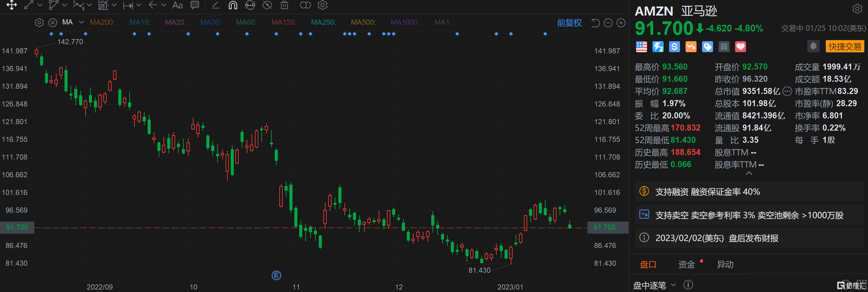Open the 支持卖空 short selling info row

pyautogui.click(x=749, y=215)
